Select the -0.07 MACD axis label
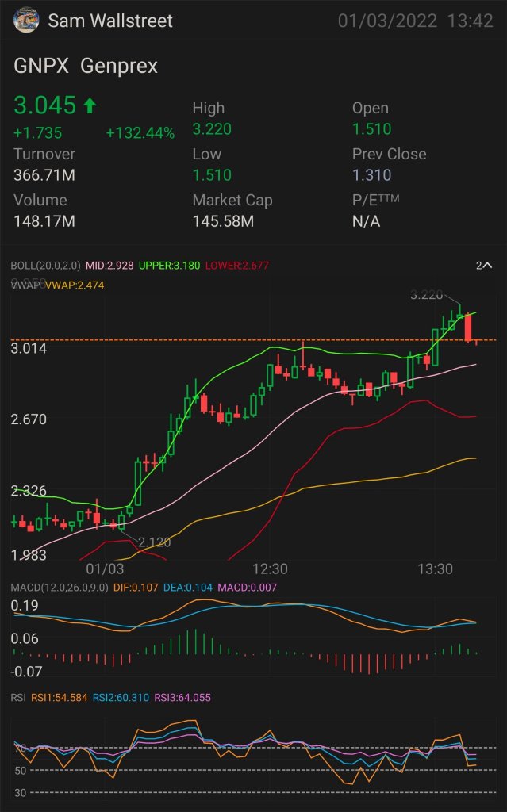507x812 pixels. [x=26, y=672]
